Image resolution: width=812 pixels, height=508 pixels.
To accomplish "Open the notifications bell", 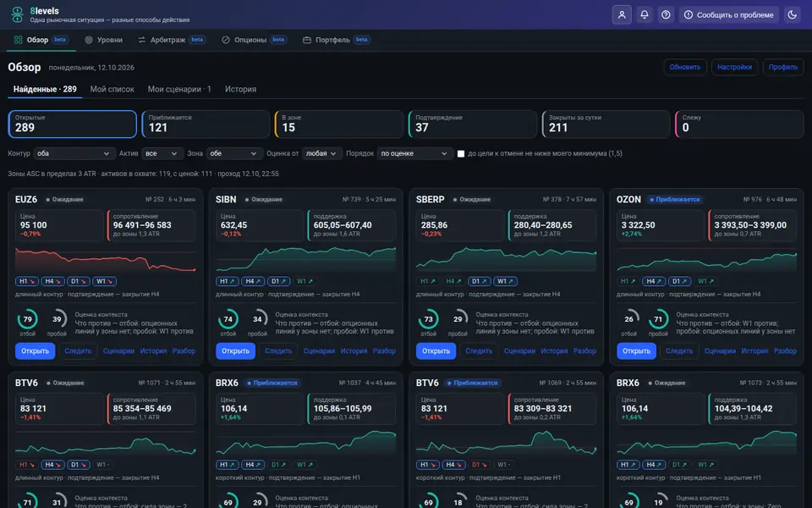I will tap(645, 14).
